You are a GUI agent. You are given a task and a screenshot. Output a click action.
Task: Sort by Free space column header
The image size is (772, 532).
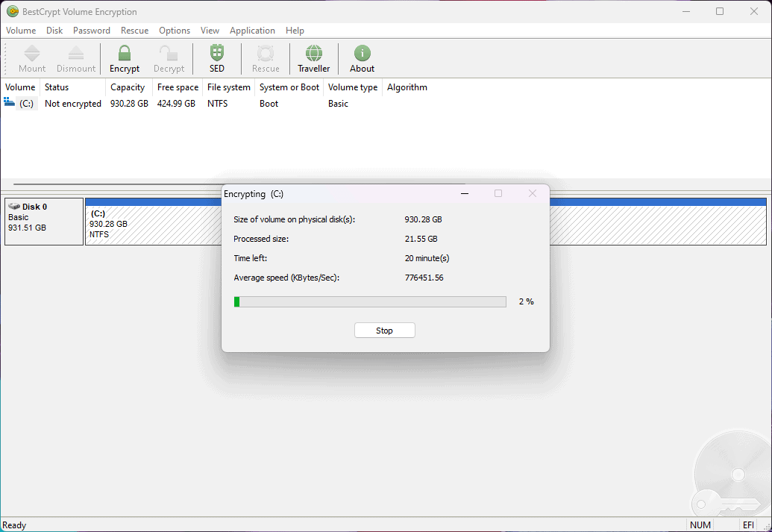178,87
